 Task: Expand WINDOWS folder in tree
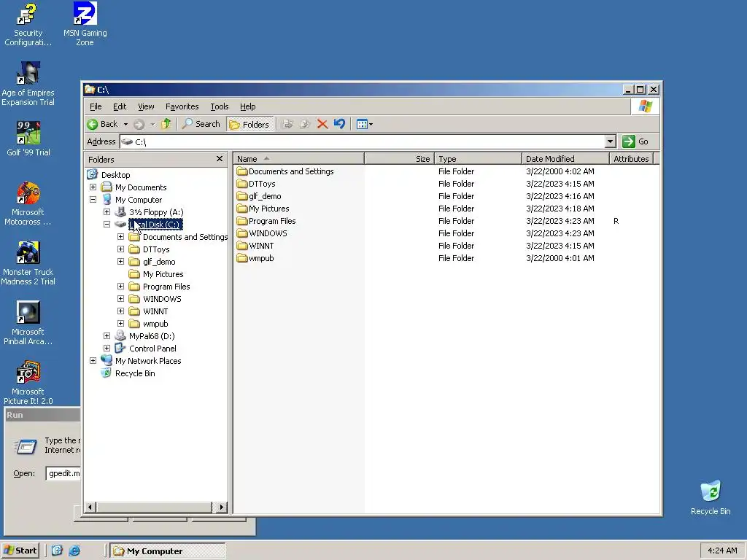(x=120, y=298)
